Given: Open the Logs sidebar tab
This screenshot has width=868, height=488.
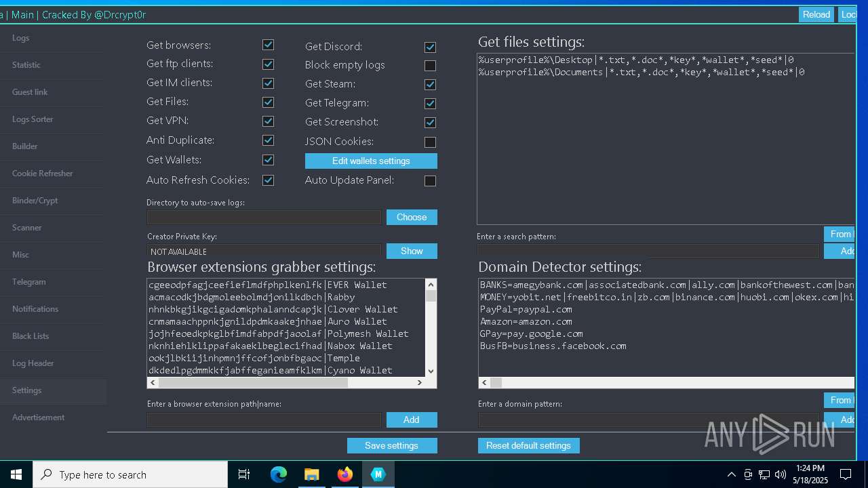Looking at the screenshot, I should (x=53, y=38).
